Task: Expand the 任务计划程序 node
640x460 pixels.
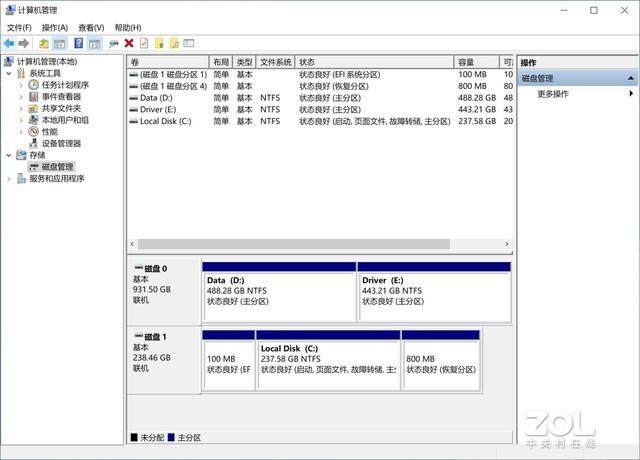Action: (x=21, y=85)
